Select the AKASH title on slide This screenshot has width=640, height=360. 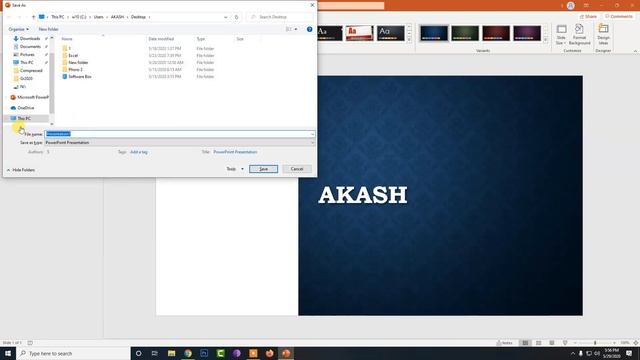(x=362, y=195)
